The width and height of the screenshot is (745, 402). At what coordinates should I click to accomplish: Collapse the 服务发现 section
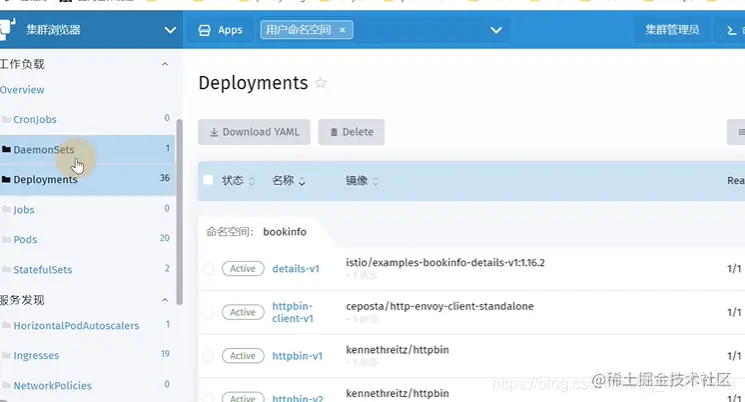165,300
